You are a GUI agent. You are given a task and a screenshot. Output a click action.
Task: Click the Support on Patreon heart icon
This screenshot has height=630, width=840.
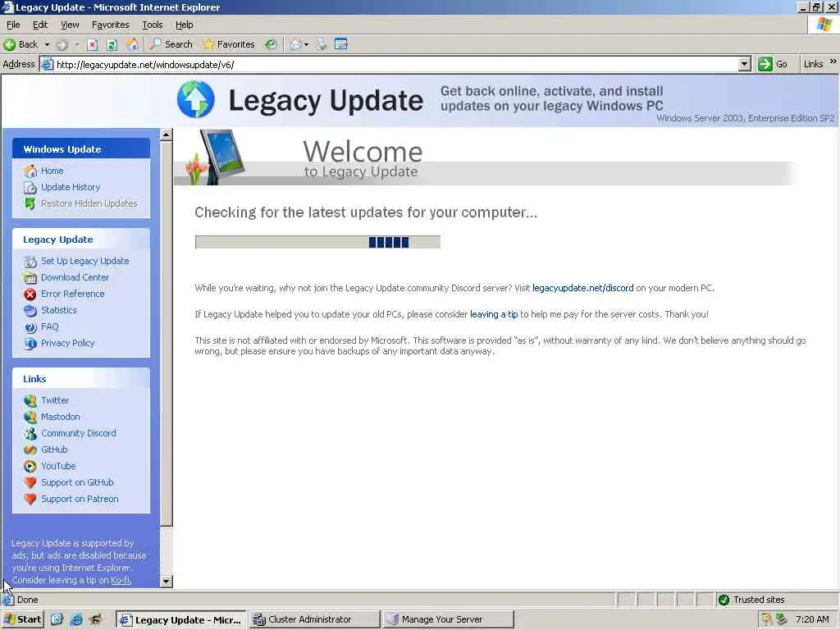pyautogui.click(x=30, y=500)
